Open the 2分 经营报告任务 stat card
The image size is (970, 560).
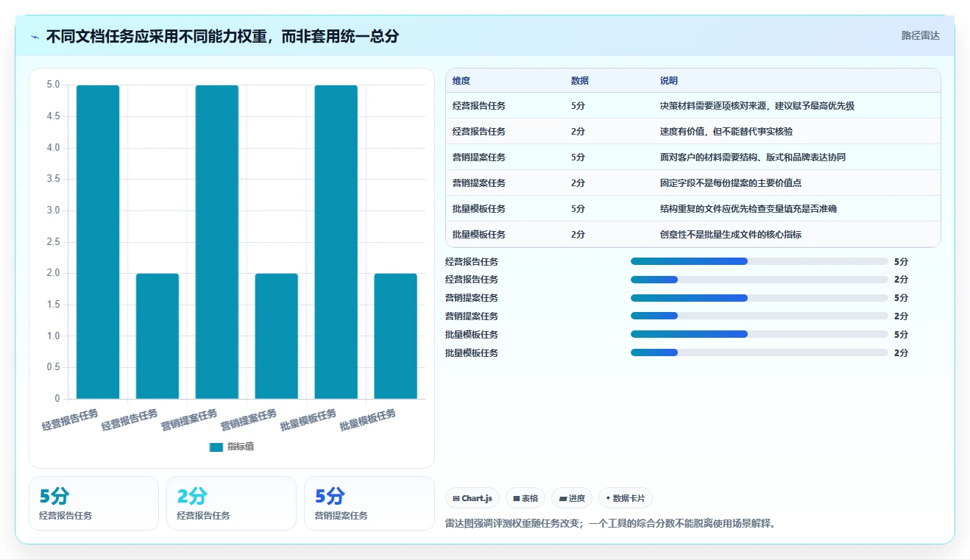tap(231, 503)
